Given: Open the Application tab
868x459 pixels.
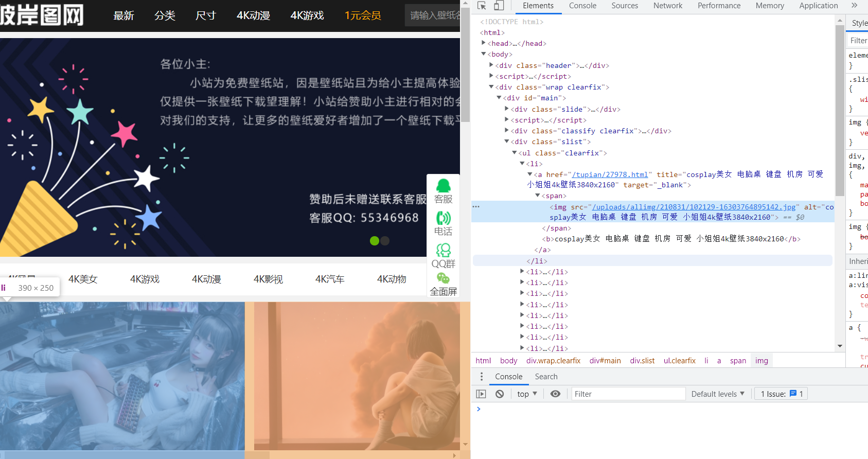Looking at the screenshot, I should click(x=818, y=6).
